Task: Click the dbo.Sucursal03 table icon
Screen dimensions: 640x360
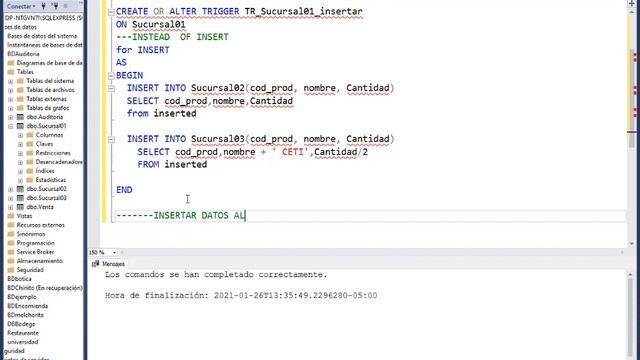Action: click(x=20, y=198)
